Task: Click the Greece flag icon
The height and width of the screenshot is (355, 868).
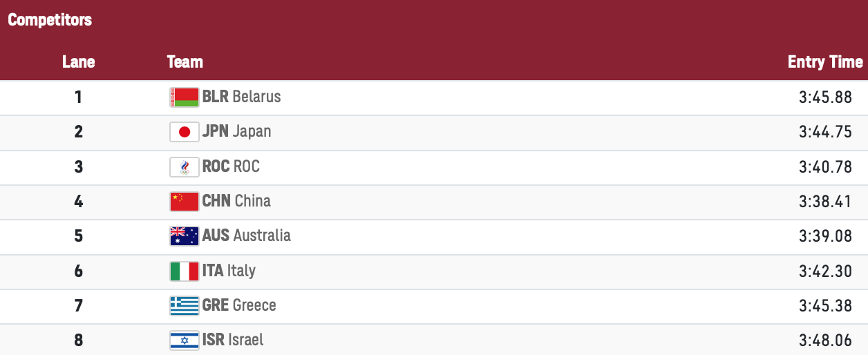Action: coord(184,306)
